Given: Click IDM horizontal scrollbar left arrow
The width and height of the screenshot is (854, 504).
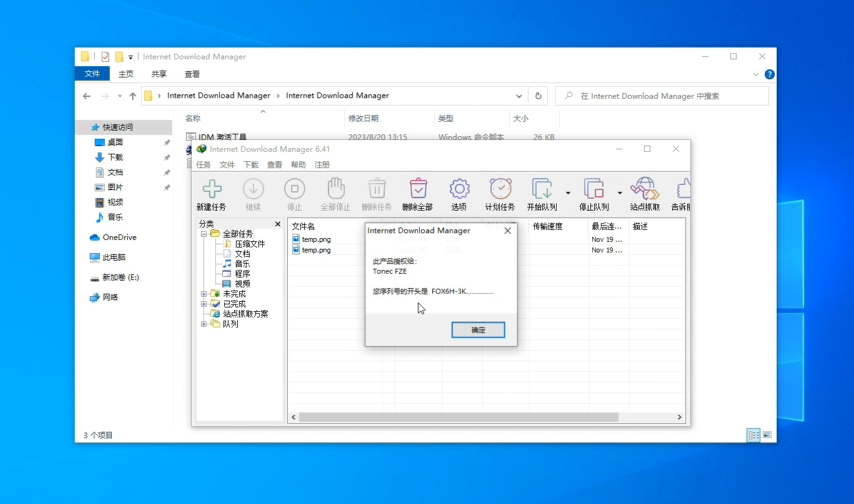Looking at the screenshot, I should [294, 417].
